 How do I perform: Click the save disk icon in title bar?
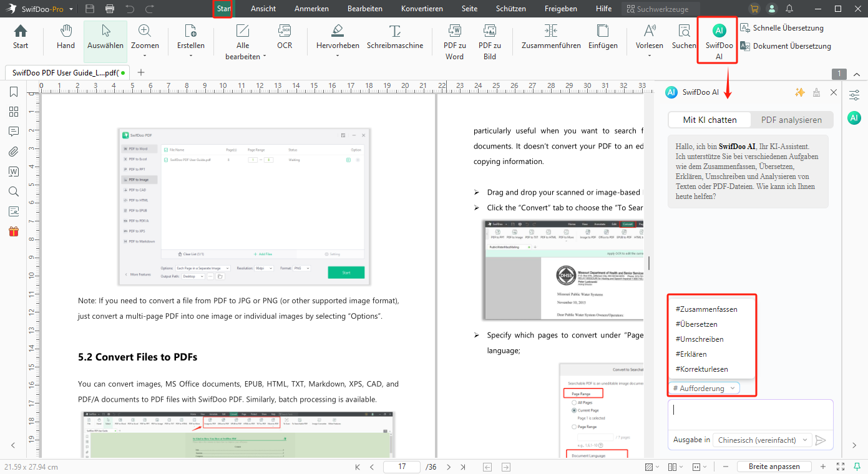tap(90, 9)
